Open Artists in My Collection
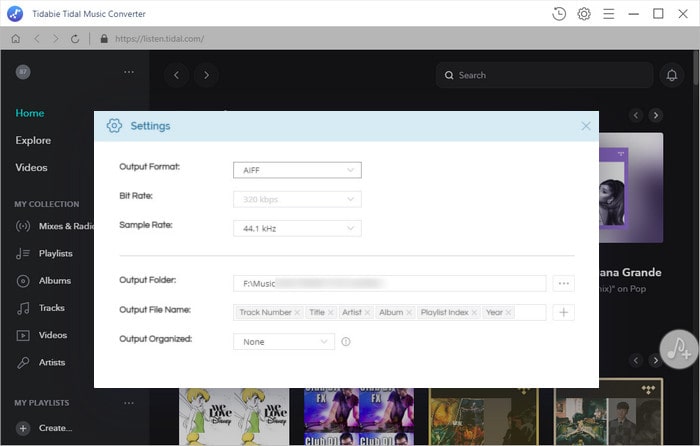The image size is (700, 446). point(41,363)
